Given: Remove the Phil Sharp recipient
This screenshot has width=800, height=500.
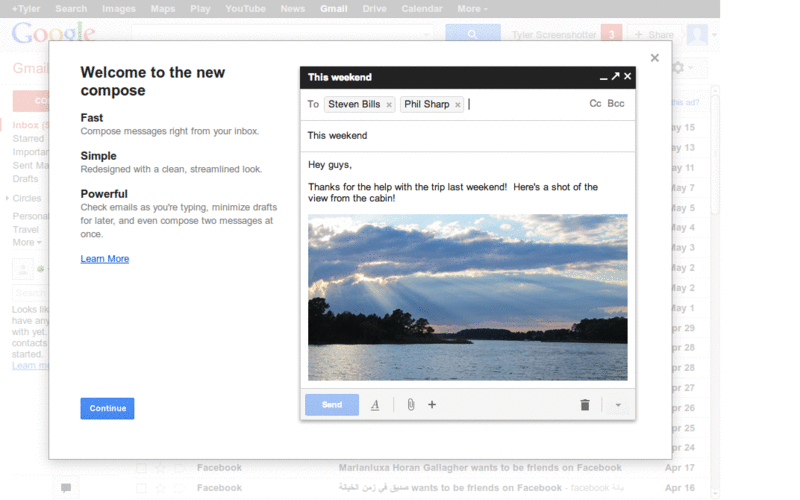Looking at the screenshot, I should click(458, 105).
